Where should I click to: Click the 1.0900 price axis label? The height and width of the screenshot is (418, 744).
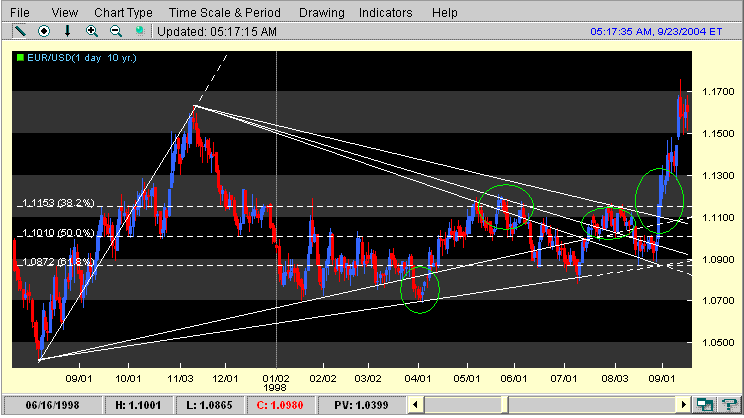(x=718, y=260)
